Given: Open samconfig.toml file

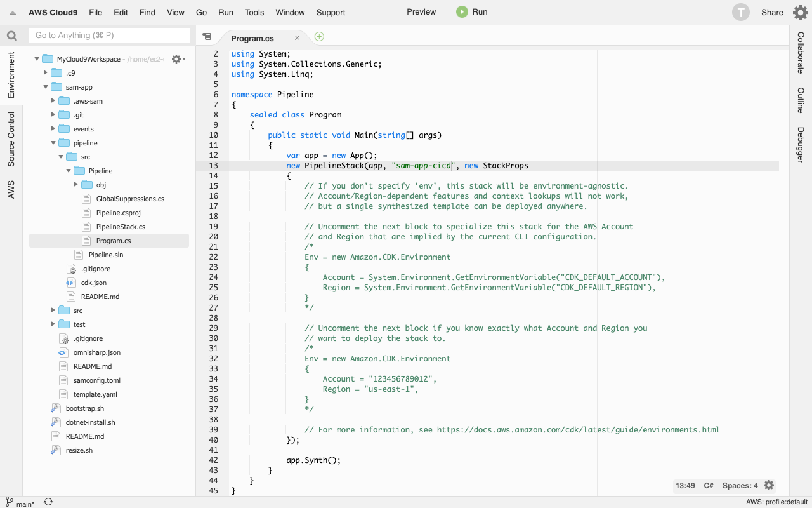Looking at the screenshot, I should tap(96, 380).
